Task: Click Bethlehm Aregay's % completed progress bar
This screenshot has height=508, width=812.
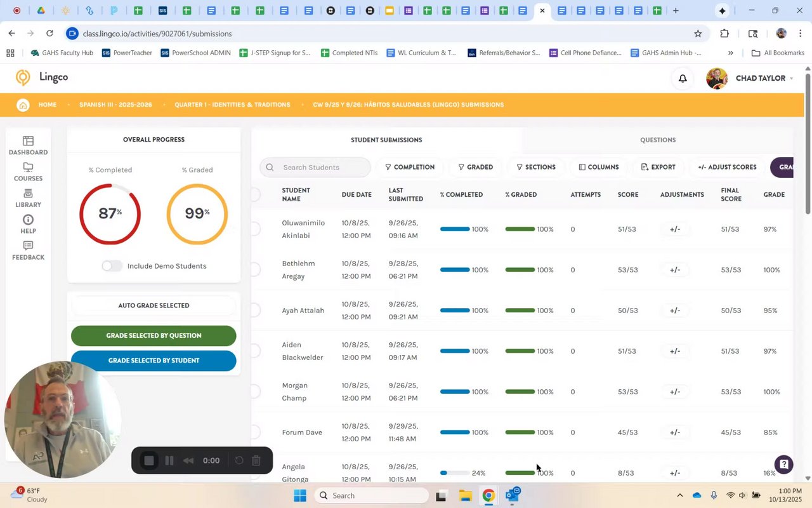Action: 455,270
